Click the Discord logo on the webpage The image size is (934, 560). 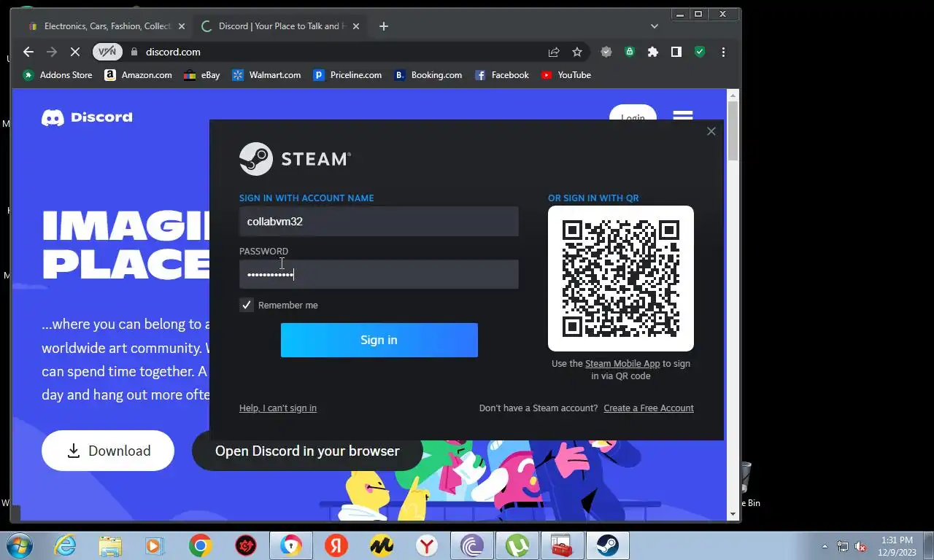tap(87, 117)
